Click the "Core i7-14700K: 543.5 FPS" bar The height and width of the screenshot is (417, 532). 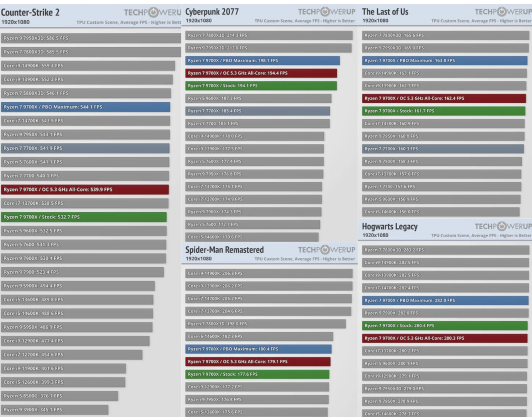pyautogui.click(x=86, y=121)
